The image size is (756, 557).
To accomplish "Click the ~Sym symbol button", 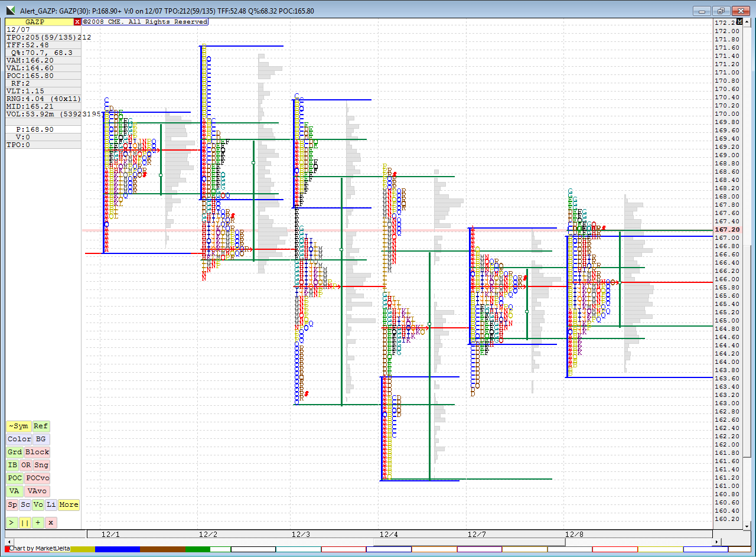I will [18, 426].
